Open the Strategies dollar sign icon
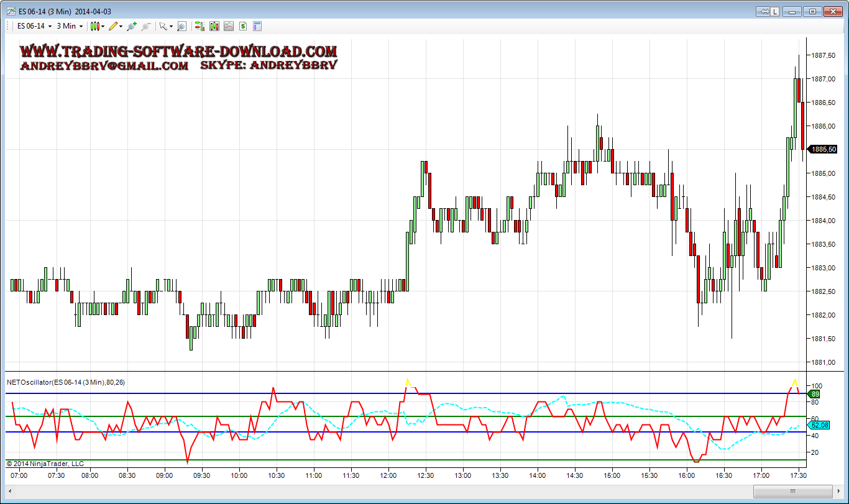 [242, 26]
